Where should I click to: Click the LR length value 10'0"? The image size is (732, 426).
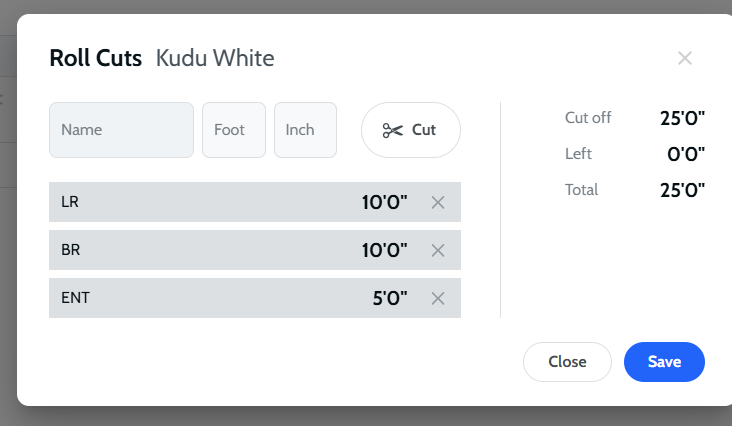point(384,202)
